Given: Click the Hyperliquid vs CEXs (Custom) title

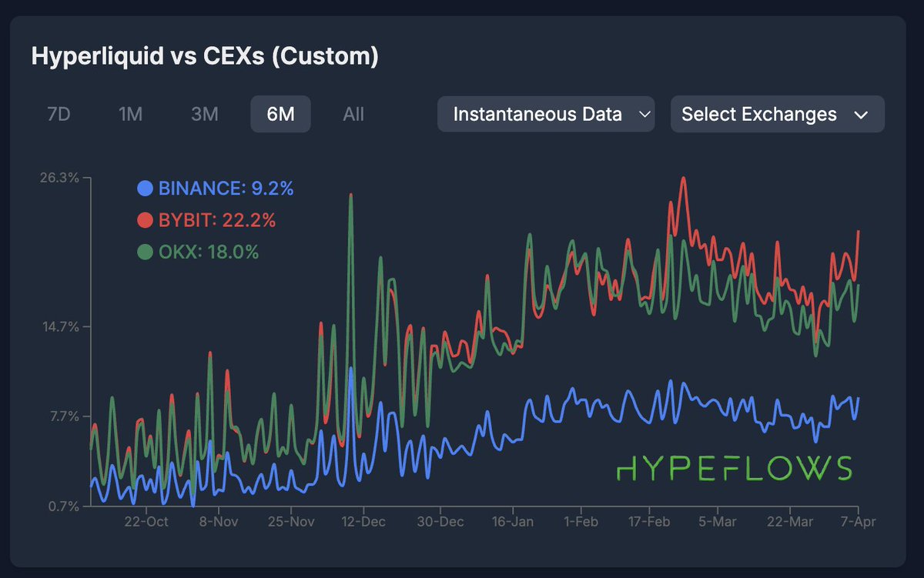Looking at the screenshot, I should click(205, 56).
